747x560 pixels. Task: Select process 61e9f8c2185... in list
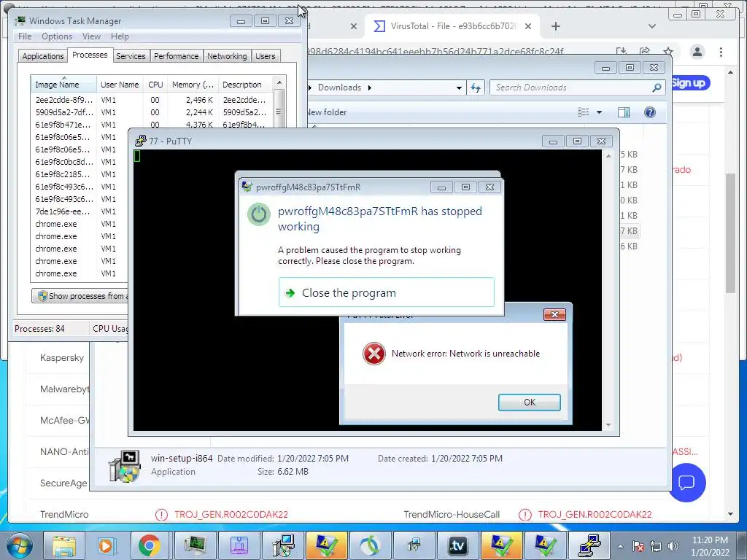tap(63, 174)
